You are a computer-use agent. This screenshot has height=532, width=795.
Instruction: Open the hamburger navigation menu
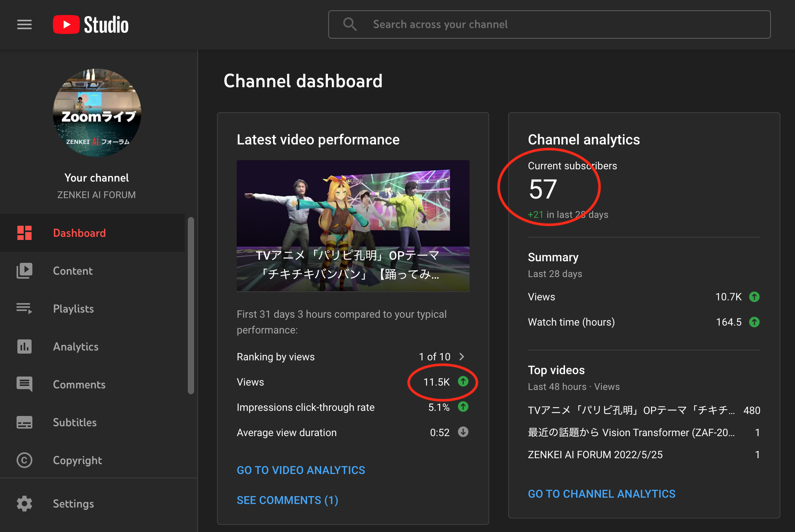point(24,24)
